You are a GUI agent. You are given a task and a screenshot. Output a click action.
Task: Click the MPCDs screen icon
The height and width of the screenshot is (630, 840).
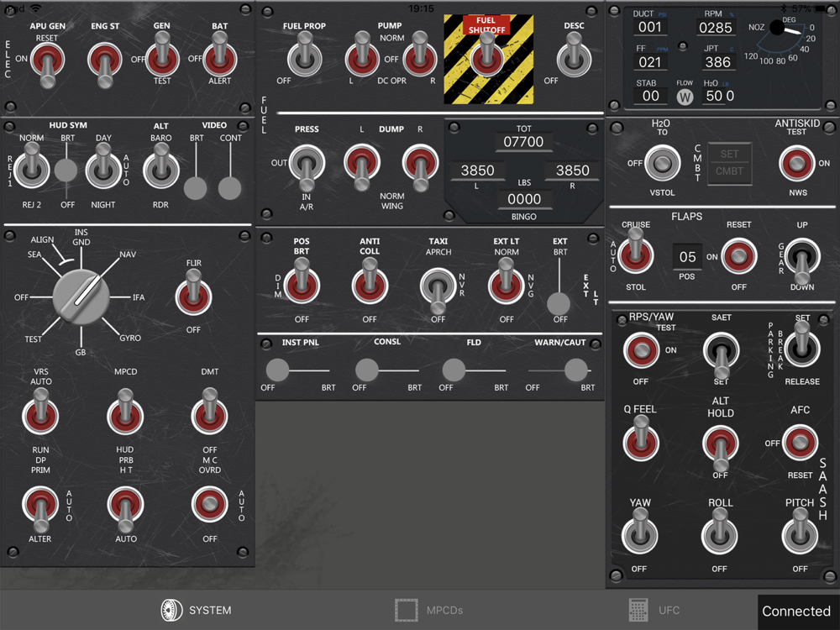406,610
